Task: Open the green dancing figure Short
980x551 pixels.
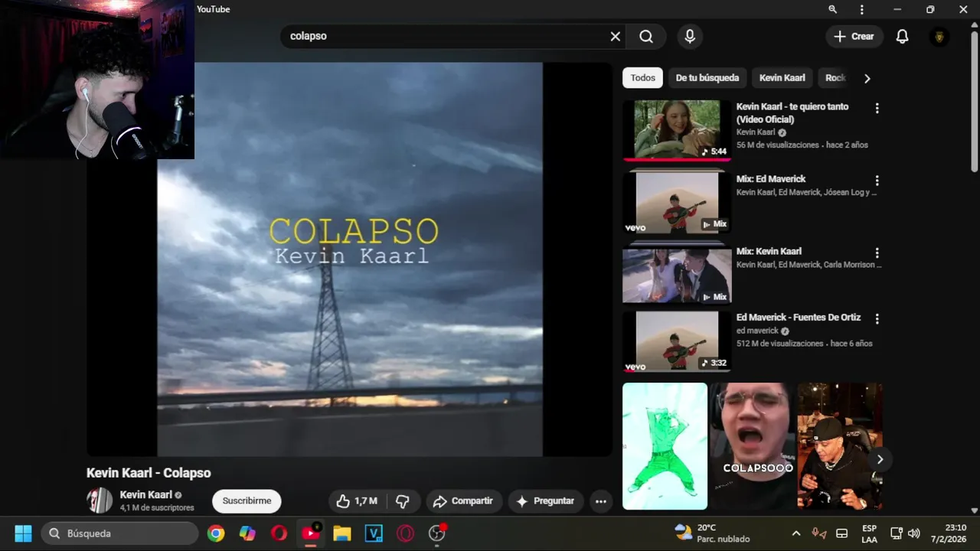Action: (x=665, y=446)
